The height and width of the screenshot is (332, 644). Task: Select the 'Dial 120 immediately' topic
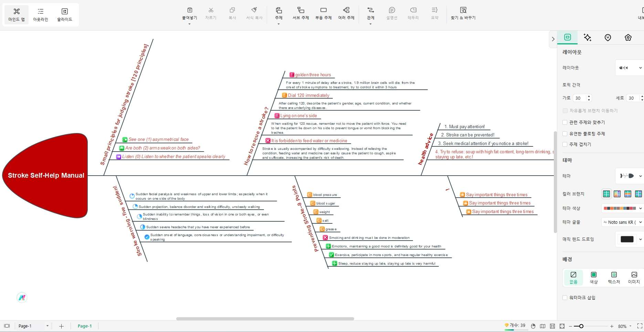(x=306, y=95)
